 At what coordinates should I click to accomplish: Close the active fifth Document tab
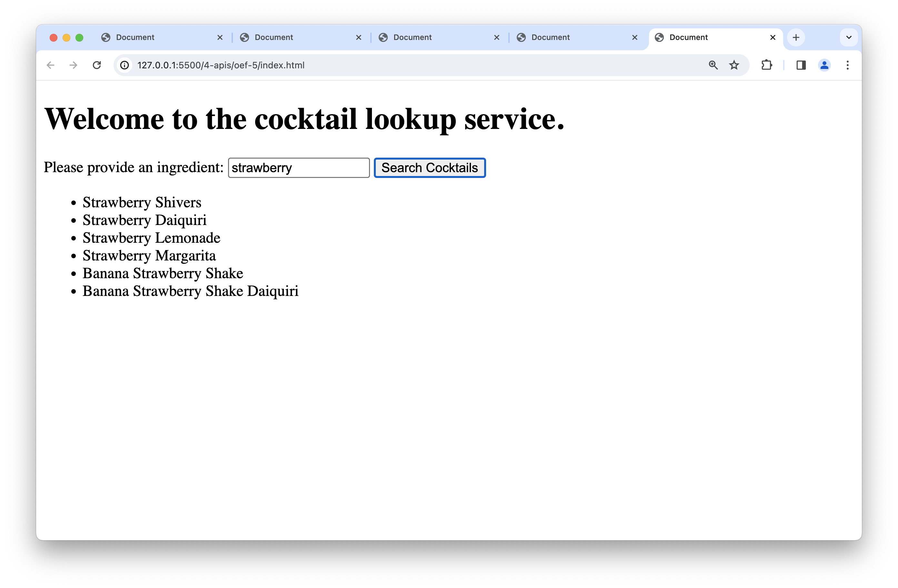click(x=772, y=37)
